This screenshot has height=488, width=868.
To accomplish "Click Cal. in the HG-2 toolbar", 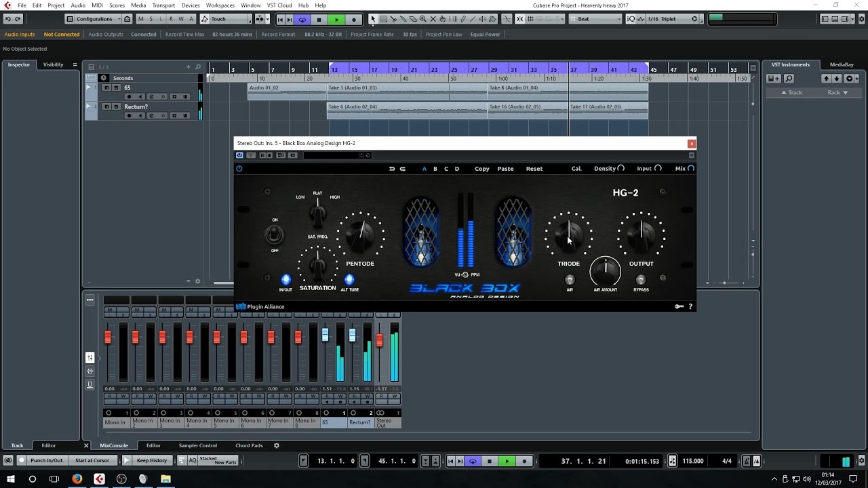I will click(576, 169).
